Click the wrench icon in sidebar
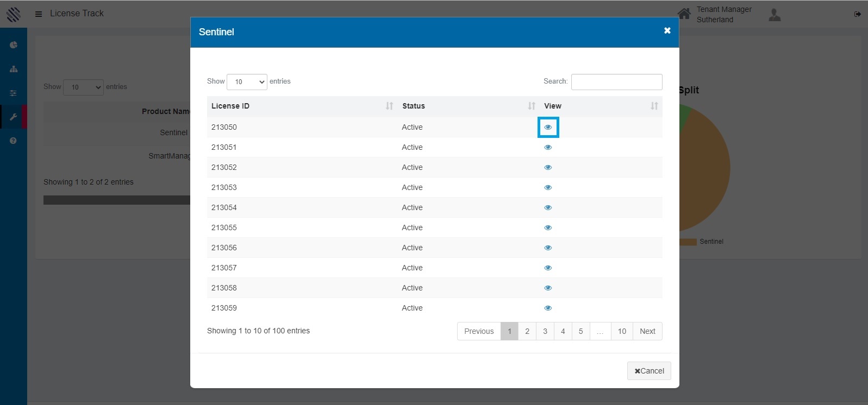 click(14, 117)
